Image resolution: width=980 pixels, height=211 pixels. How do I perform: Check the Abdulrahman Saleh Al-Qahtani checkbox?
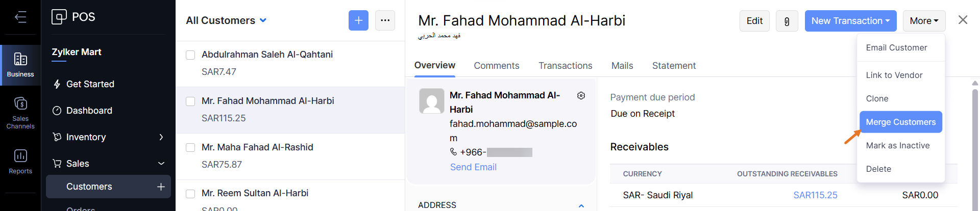[x=190, y=55]
